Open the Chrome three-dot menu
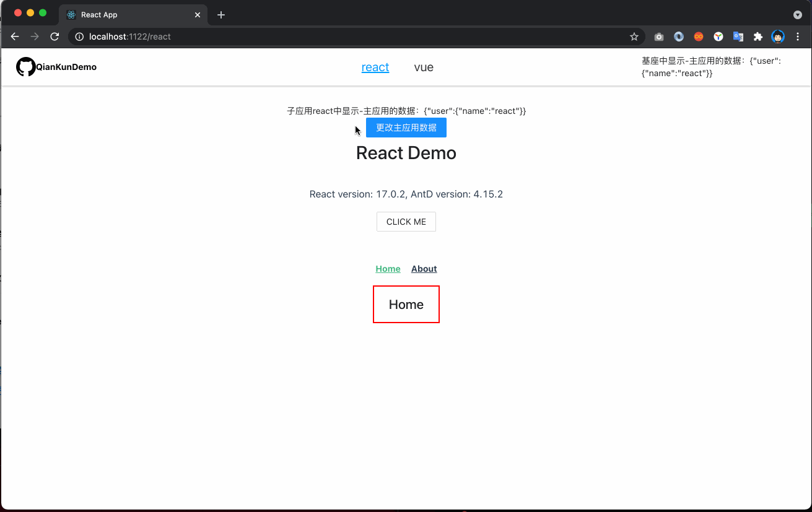812x512 pixels. pyautogui.click(x=798, y=37)
